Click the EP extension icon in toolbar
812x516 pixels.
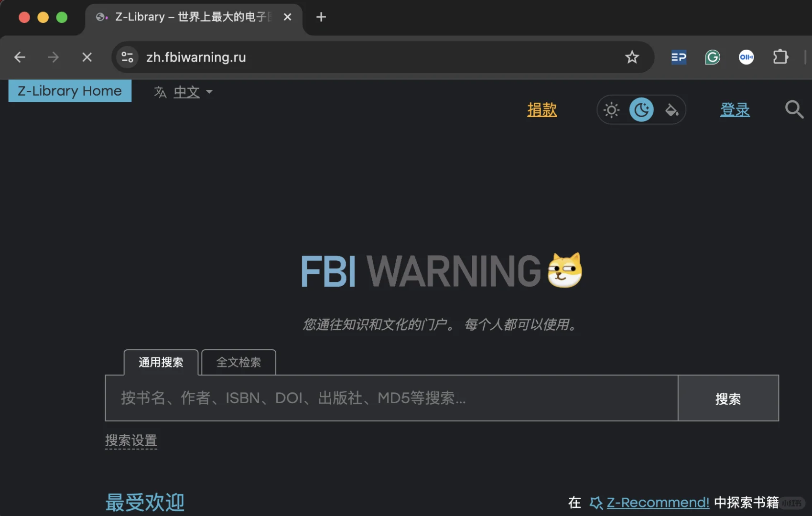click(679, 57)
